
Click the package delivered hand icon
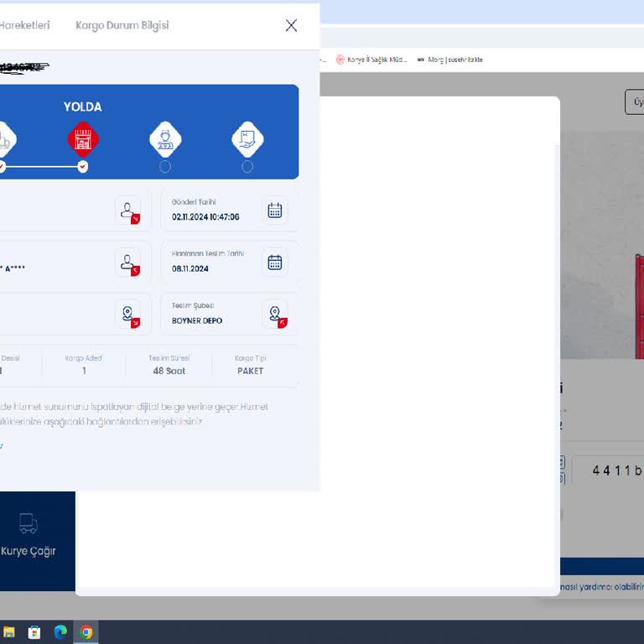[247, 139]
